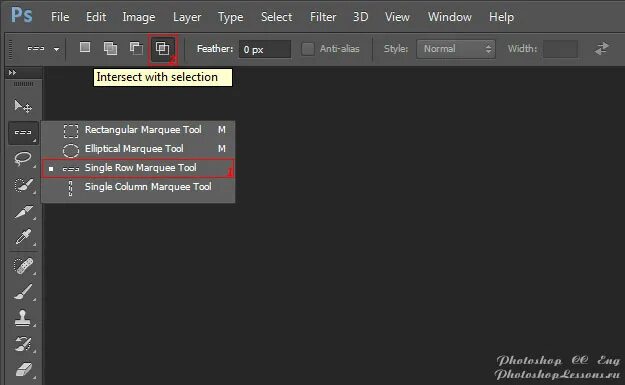Toggle the Anti-alias checkbox
Screen dimensions: 625x385
coord(308,49)
